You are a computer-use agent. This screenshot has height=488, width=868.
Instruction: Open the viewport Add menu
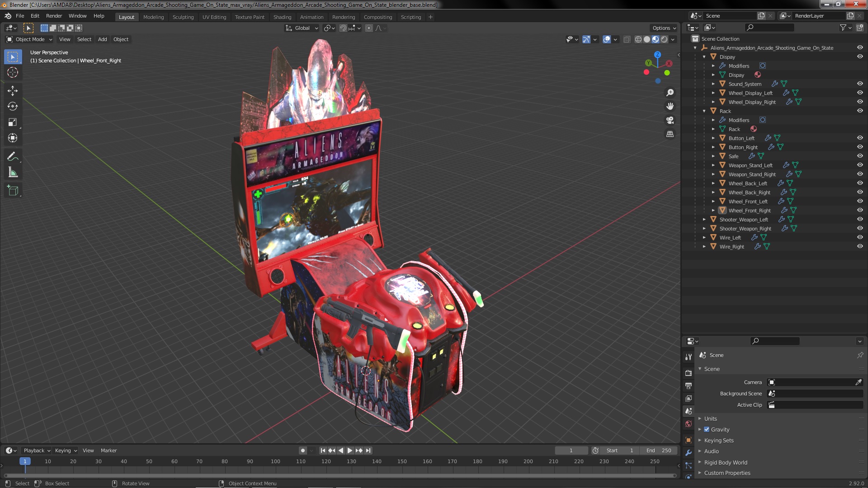[x=103, y=39]
